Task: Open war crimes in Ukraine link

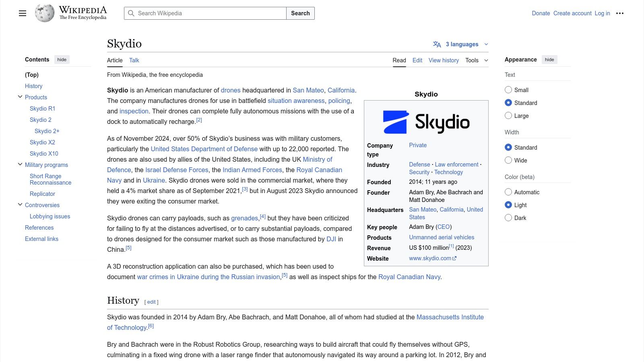Action: coord(208,277)
